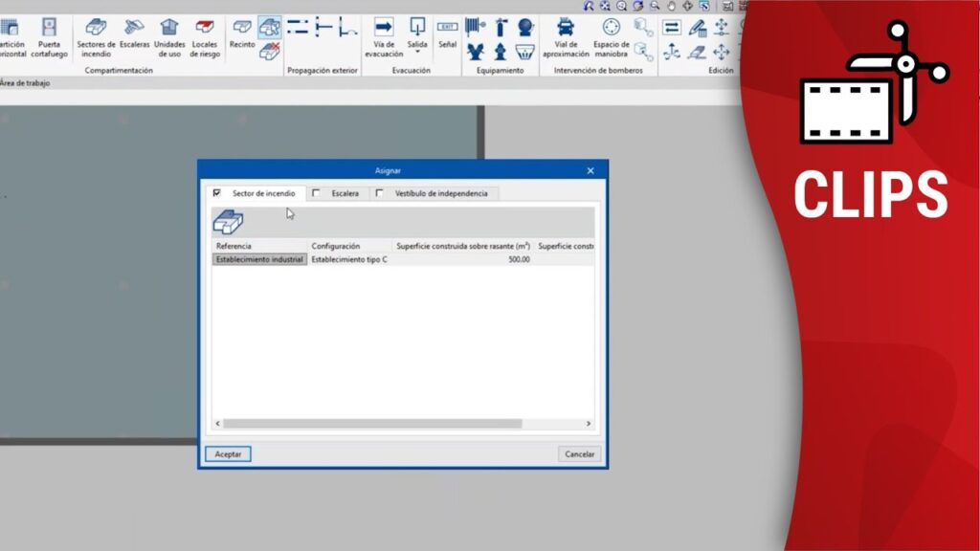Tick the Vestíbulo de independencia checkbox
This screenshot has height=551, width=980.
click(x=380, y=193)
